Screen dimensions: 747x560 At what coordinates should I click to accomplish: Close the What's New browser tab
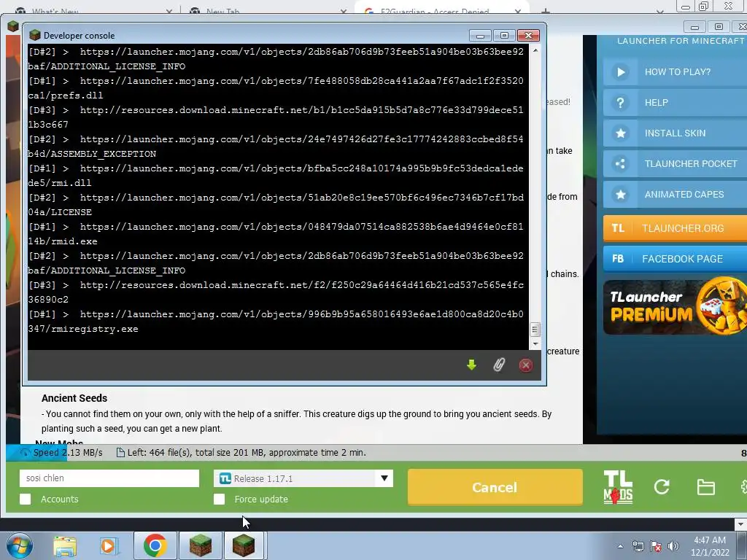click(x=169, y=11)
